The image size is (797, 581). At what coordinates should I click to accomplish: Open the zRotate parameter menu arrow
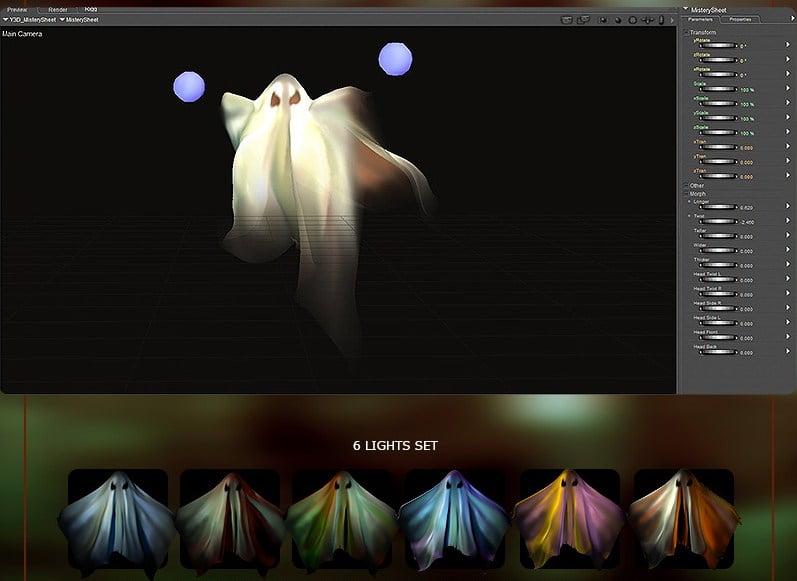tap(788, 59)
